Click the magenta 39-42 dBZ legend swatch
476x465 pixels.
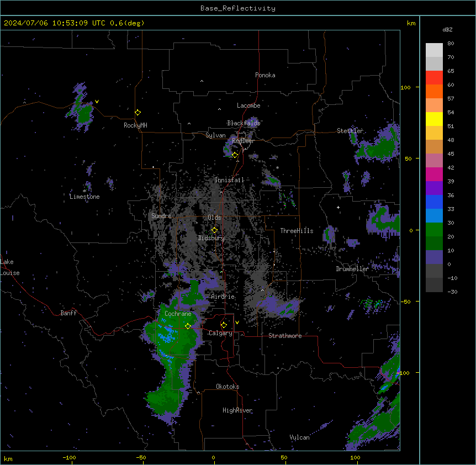[434, 174]
